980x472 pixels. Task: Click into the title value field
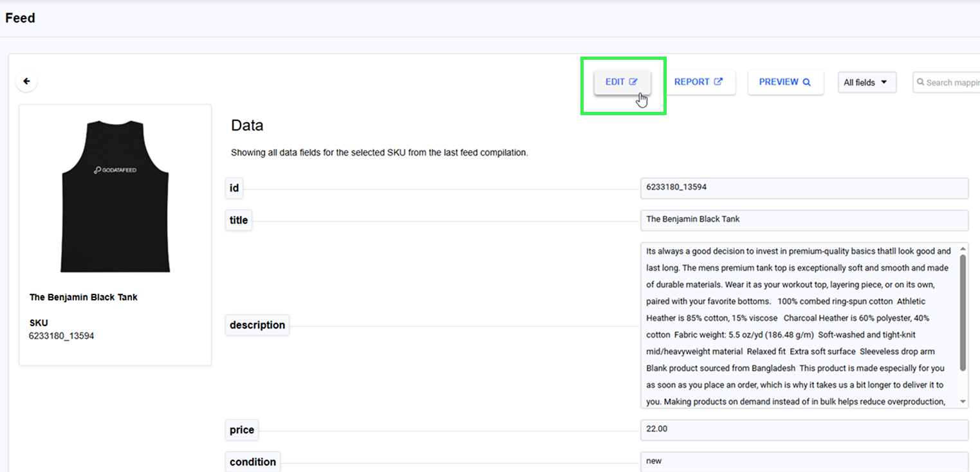(804, 220)
